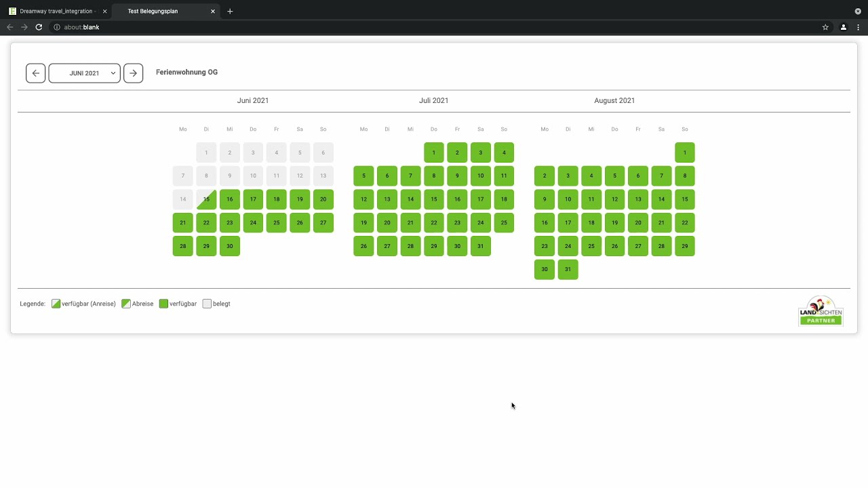868x488 pixels.
Task: Select half-available day 15 in Juni 2021
Action: click(x=206, y=199)
